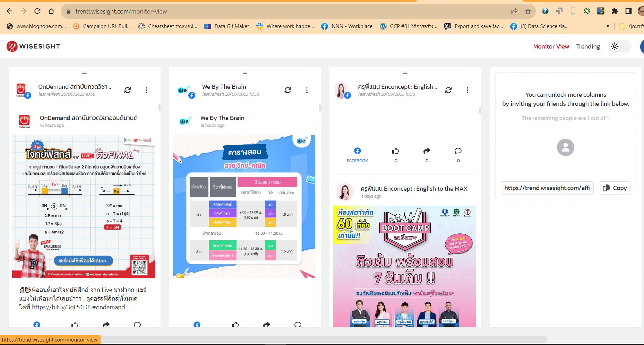This screenshot has height=345, width=644.
Task: Click the OnDemand column scrollbar
Action: [160, 107]
